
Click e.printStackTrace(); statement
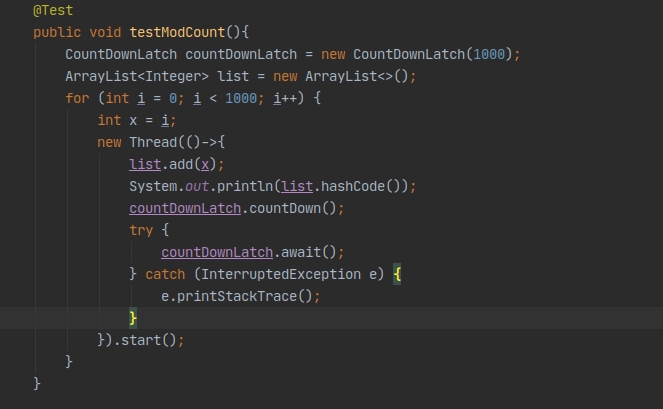241,296
